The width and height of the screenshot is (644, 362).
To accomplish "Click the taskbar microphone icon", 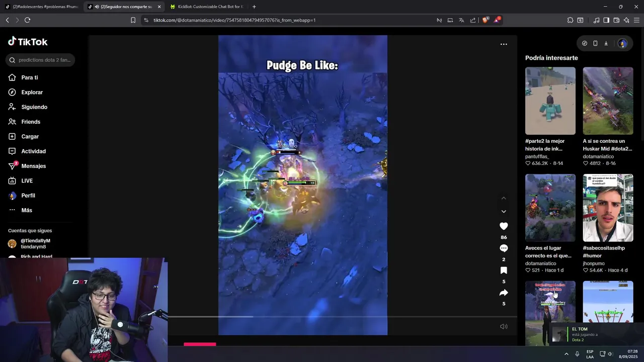I will [x=577, y=354].
